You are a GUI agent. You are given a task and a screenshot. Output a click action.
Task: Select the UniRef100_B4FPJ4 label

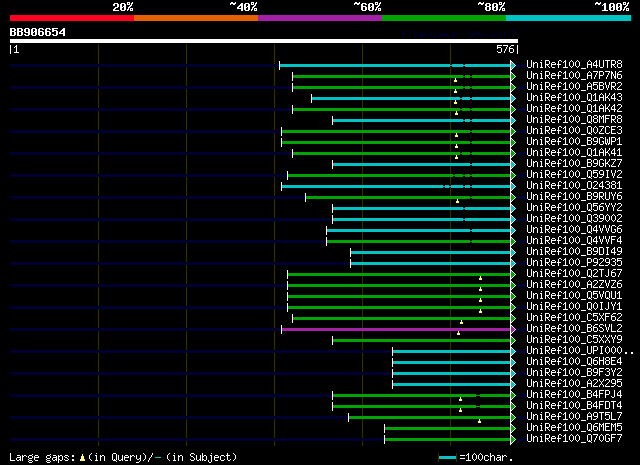point(574,395)
